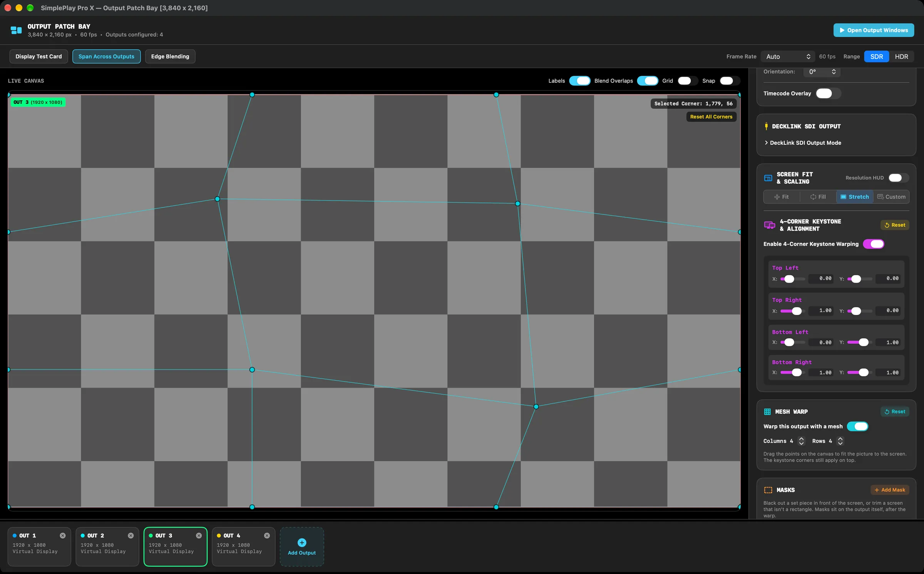This screenshot has width=924, height=574.
Task: Remove OUT 4 with its close icon
Action: pos(267,536)
